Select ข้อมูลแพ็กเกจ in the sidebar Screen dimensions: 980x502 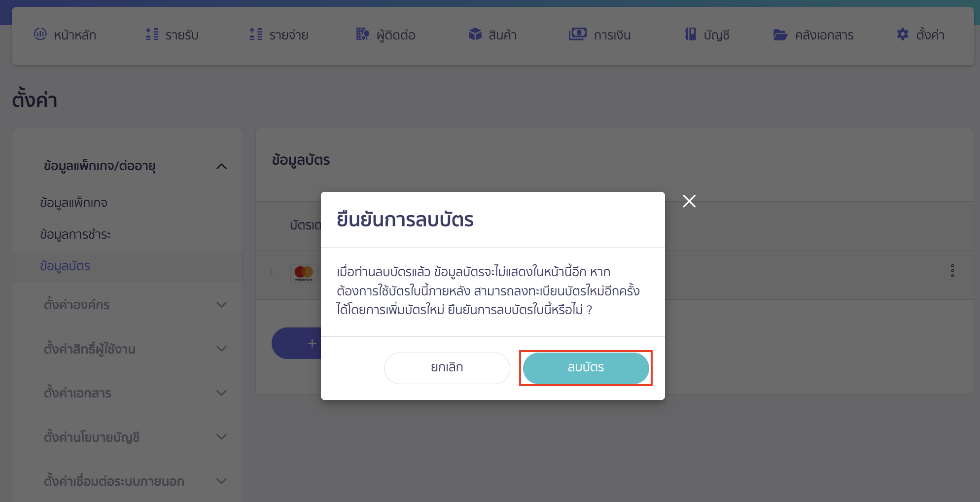click(x=74, y=202)
